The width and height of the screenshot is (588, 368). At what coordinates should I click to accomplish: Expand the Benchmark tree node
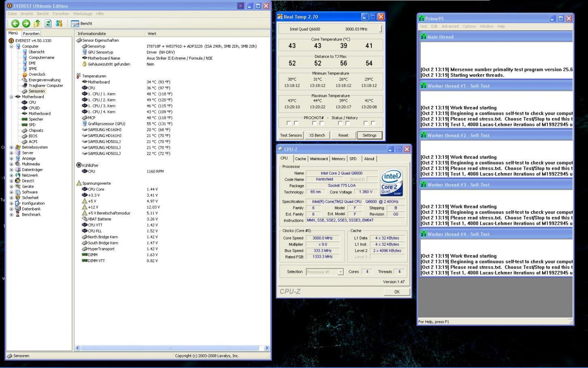tap(11, 215)
